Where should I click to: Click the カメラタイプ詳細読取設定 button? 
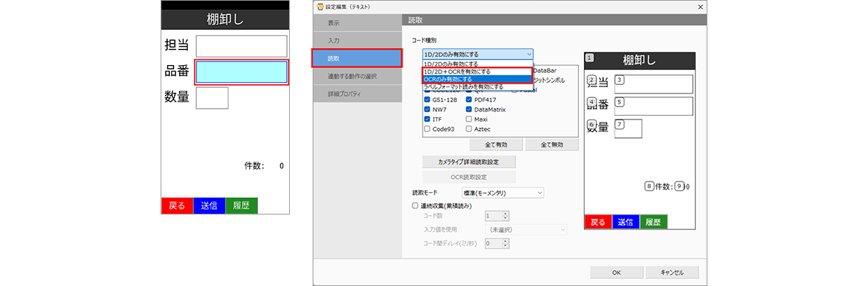click(468, 162)
